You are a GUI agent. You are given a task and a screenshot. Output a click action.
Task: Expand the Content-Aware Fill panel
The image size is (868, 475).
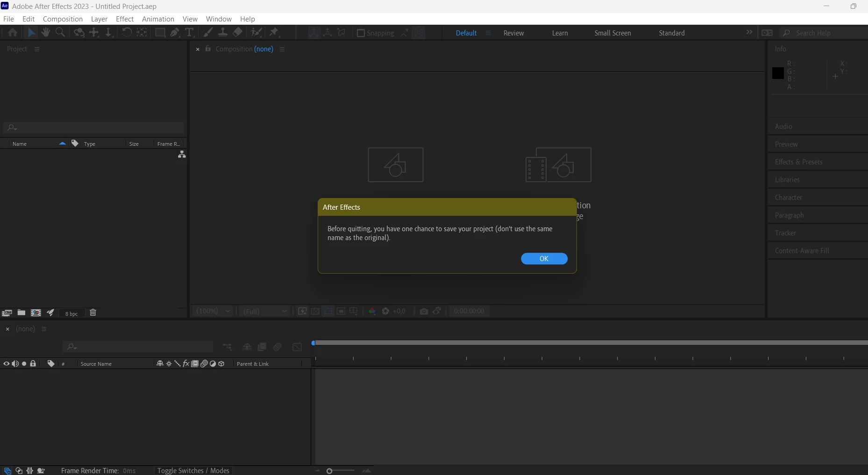[x=802, y=251]
